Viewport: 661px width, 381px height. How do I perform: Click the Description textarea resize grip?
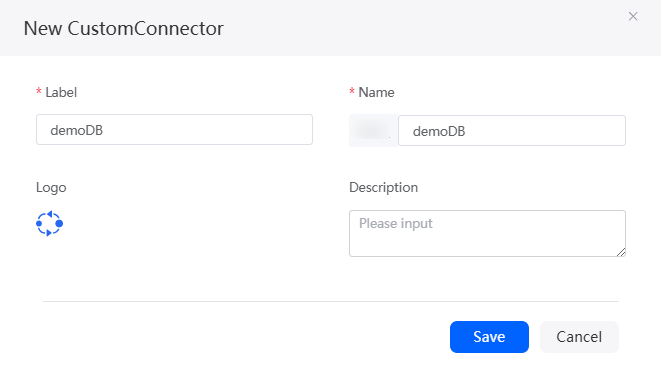621,252
